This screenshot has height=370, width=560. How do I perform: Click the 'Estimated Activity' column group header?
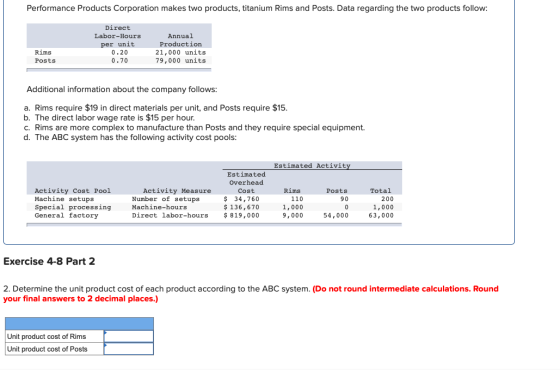[312, 166]
